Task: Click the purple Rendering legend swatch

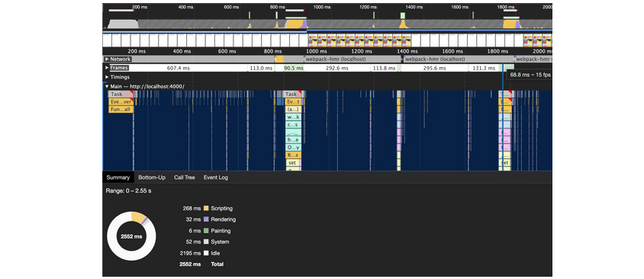Action: [x=207, y=219]
